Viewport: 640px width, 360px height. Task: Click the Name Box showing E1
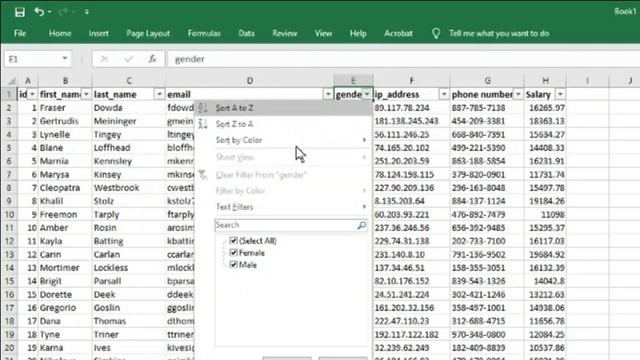(33, 59)
